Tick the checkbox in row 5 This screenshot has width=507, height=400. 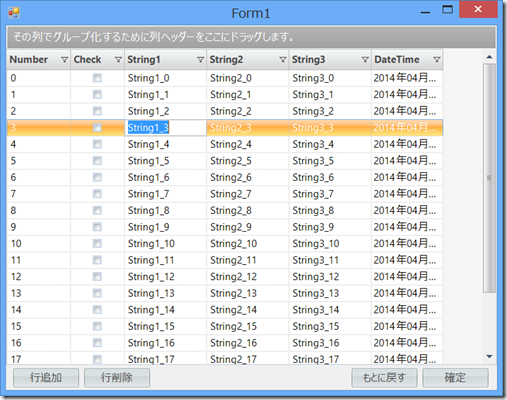(x=97, y=161)
